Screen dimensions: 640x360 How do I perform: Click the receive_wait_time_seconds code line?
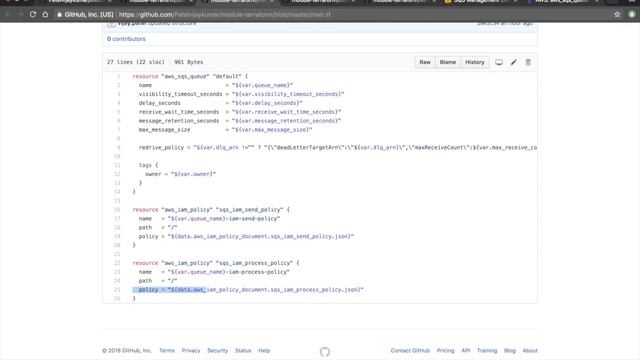(x=240, y=112)
